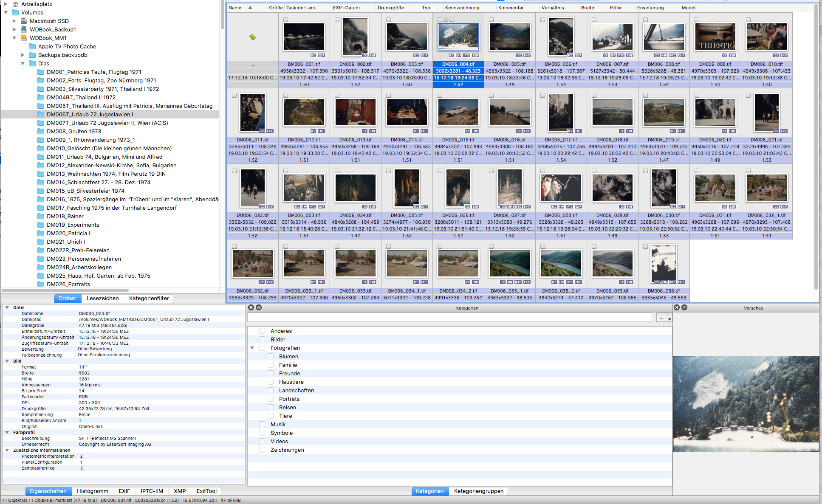Click star rating icon on DM006_004.tif
822x504 pixels.
coord(446,20)
